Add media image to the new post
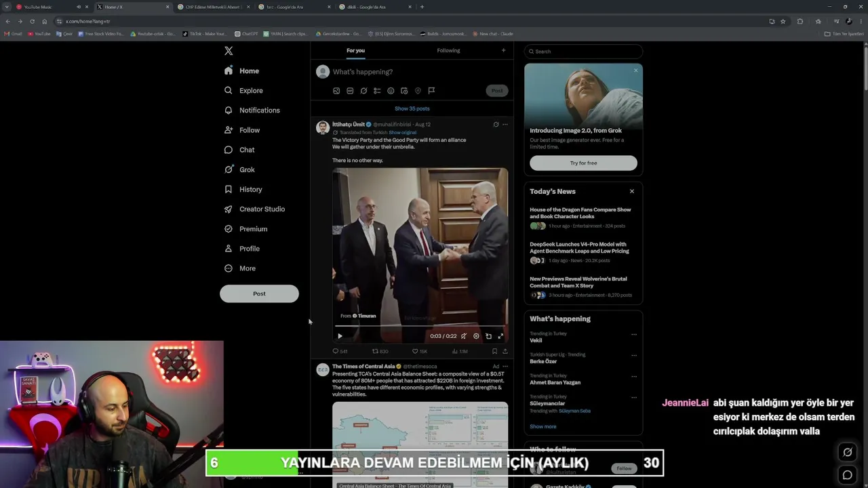The width and height of the screenshot is (868, 488). [x=336, y=91]
